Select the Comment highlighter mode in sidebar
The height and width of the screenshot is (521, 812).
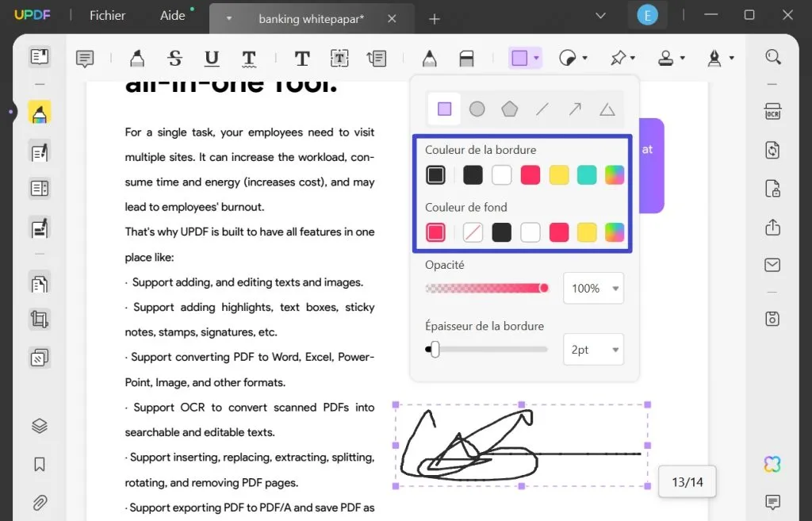(40, 112)
